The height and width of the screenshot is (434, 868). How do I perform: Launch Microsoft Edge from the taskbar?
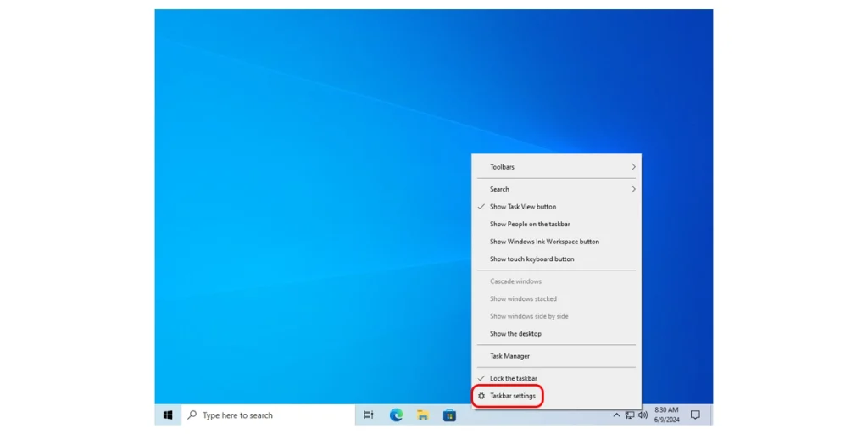point(396,415)
